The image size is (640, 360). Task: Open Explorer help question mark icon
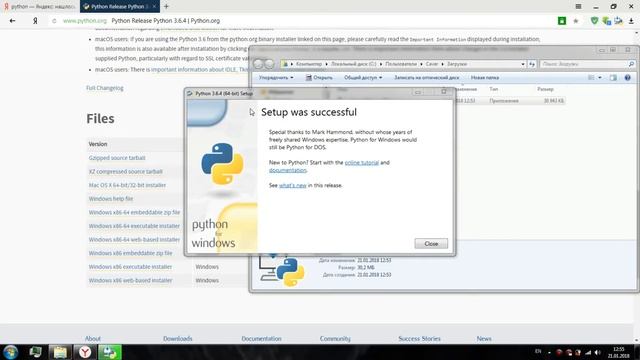(627, 78)
